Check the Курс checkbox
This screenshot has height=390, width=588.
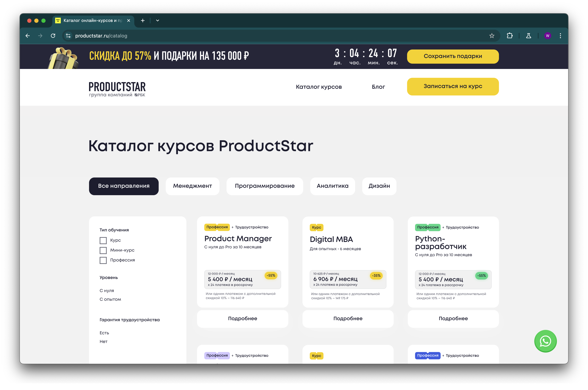[x=103, y=240]
